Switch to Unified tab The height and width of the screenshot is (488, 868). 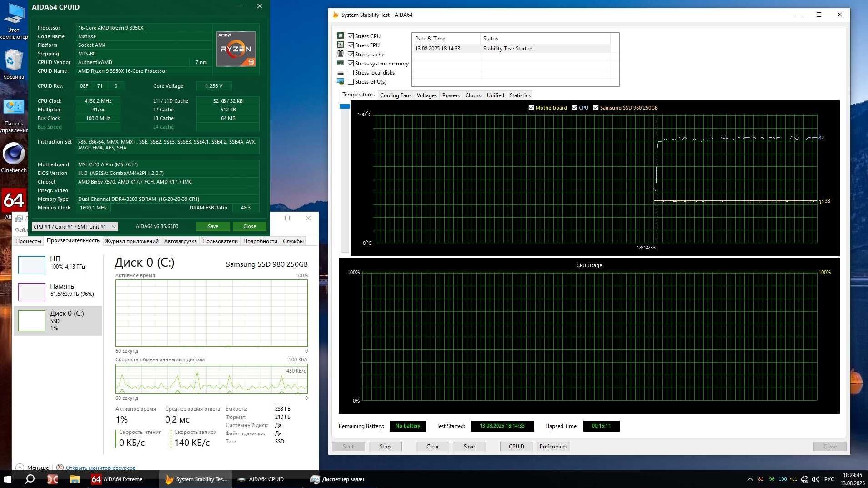[x=495, y=95]
